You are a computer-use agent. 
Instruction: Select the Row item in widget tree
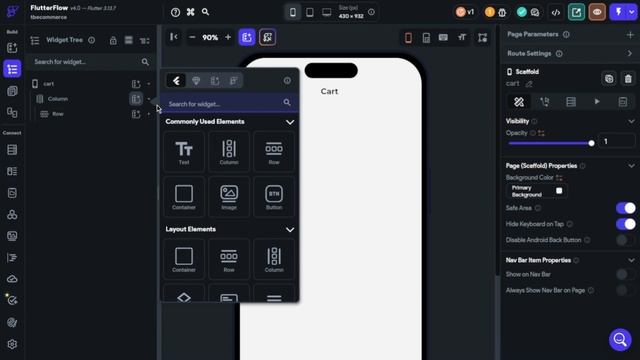click(58, 114)
